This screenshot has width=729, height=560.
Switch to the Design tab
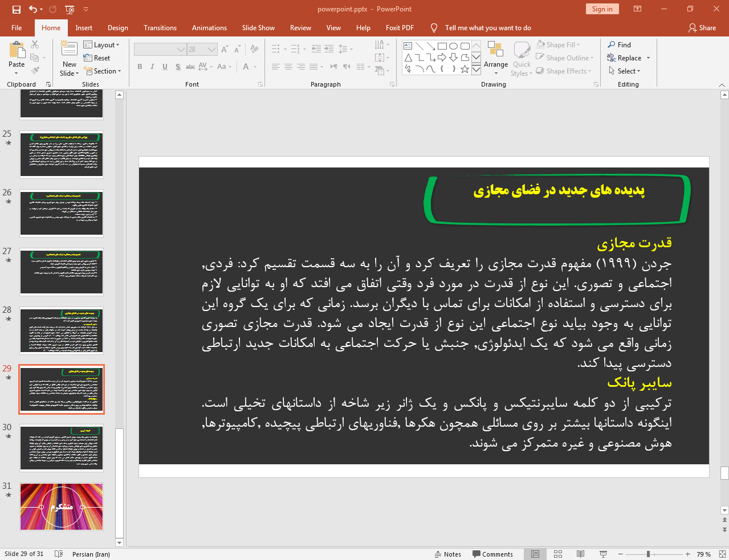pyautogui.click(x=118, y=27)
